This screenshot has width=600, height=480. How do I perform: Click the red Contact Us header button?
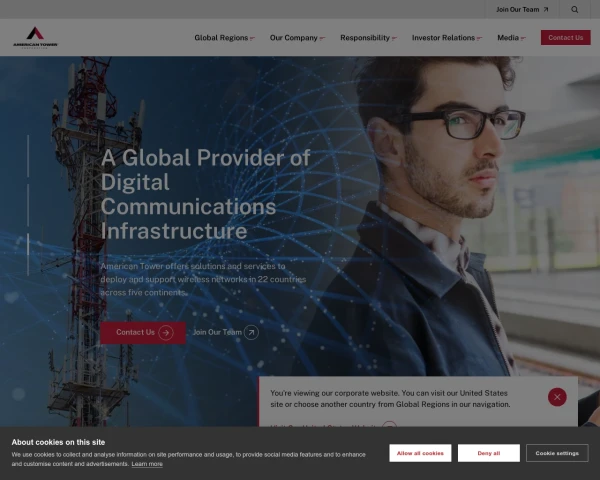pos(565,38)
